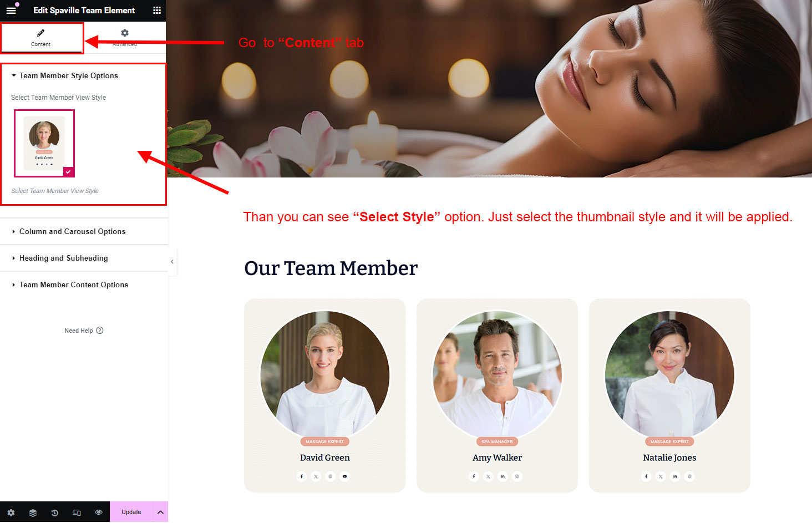Image resolution: width=812 pixels, height=523 pixels.
Task: Select the team member style thumbnail
Action: point(44,143)
